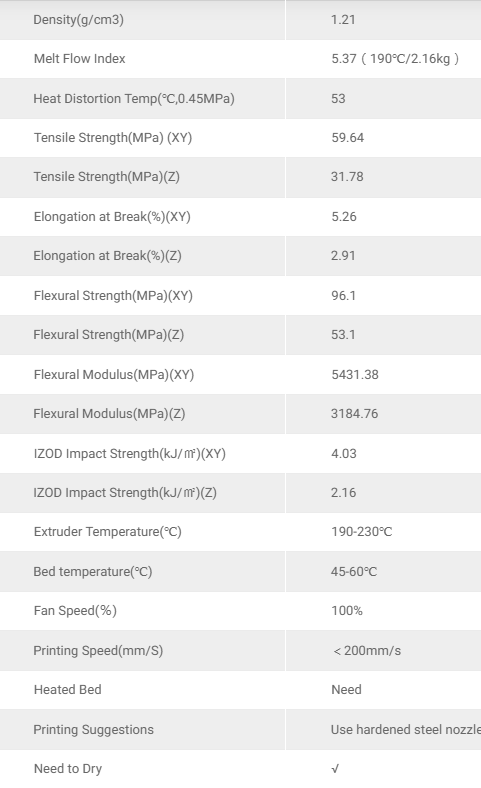
Task: Click the Extruder Temperature value 190-230℃
Action: click(361, 532)
